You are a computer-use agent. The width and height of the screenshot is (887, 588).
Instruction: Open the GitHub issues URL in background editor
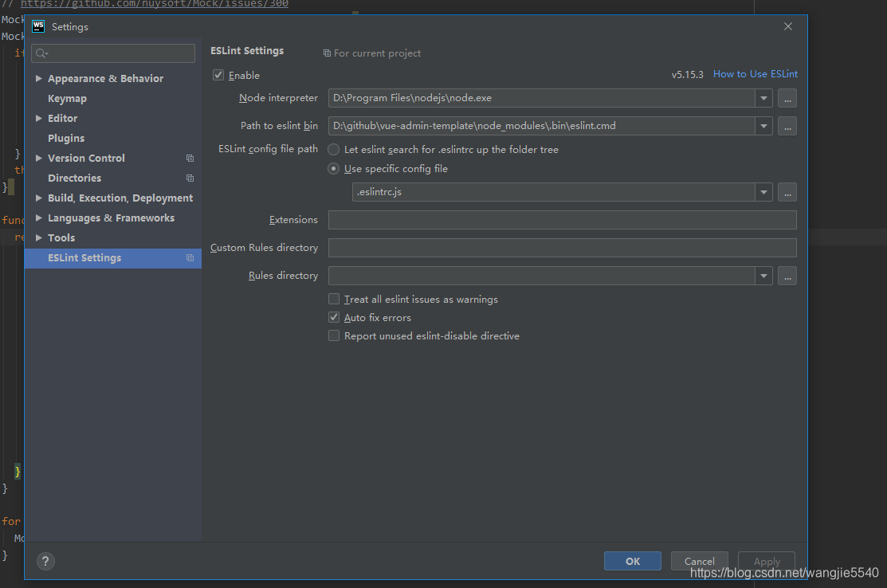click(155, 3)
